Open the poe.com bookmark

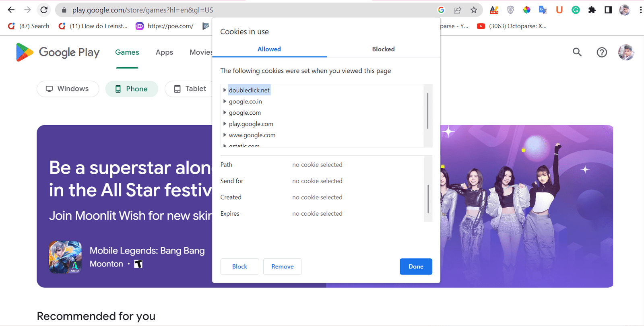tap(165, 26)
